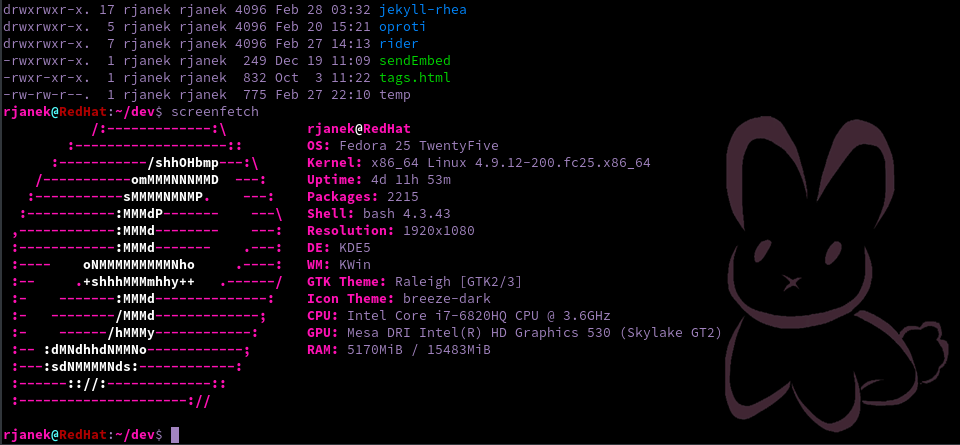This screenshot has width=960, height=445.
Task: Select the oproti directory name
Action: pos(403,27)
